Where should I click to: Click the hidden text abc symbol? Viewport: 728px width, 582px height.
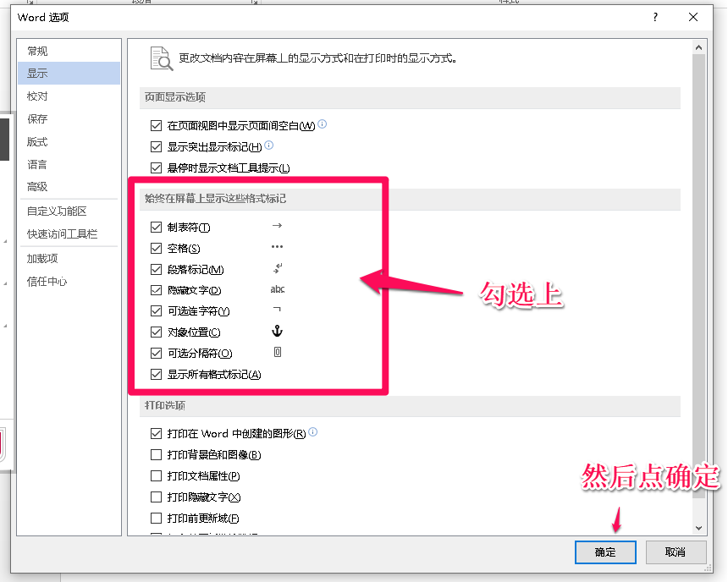point(278,289)
